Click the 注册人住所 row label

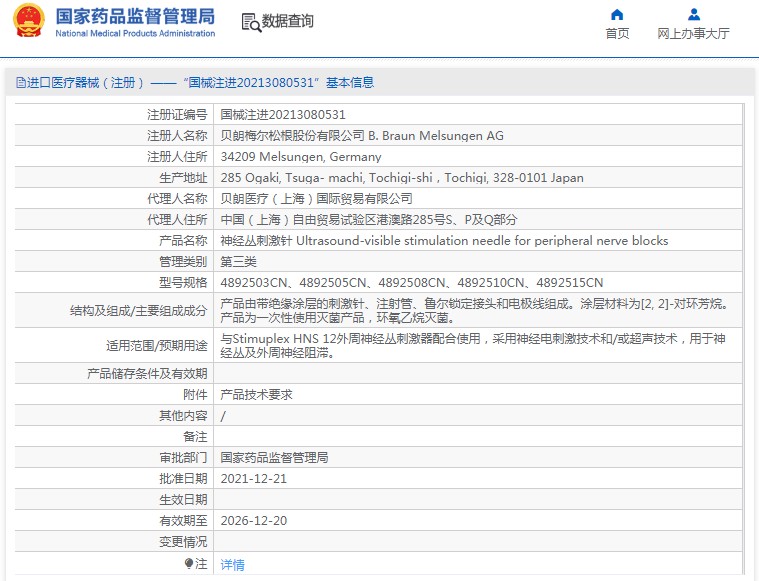177,157
